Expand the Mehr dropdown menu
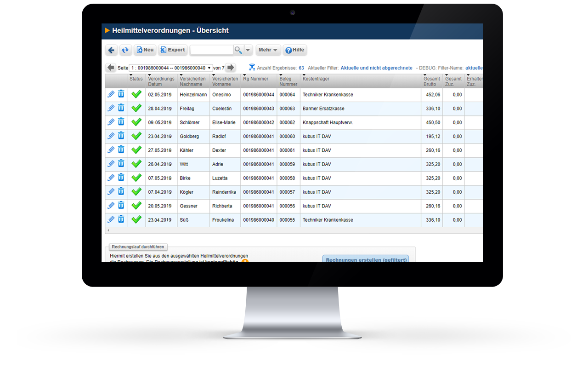Screen dimensions: 588x368 [268, 50]
